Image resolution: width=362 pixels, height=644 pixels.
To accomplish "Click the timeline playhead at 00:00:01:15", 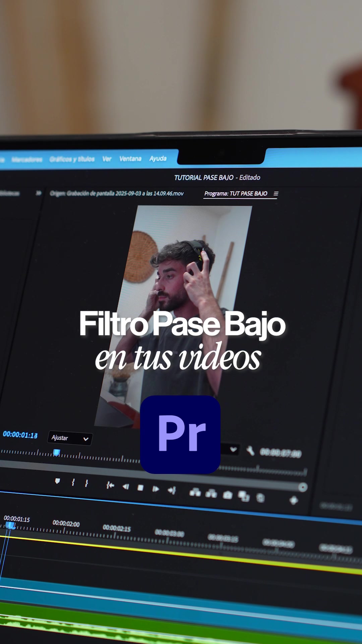I will click(x=10, y=525).
